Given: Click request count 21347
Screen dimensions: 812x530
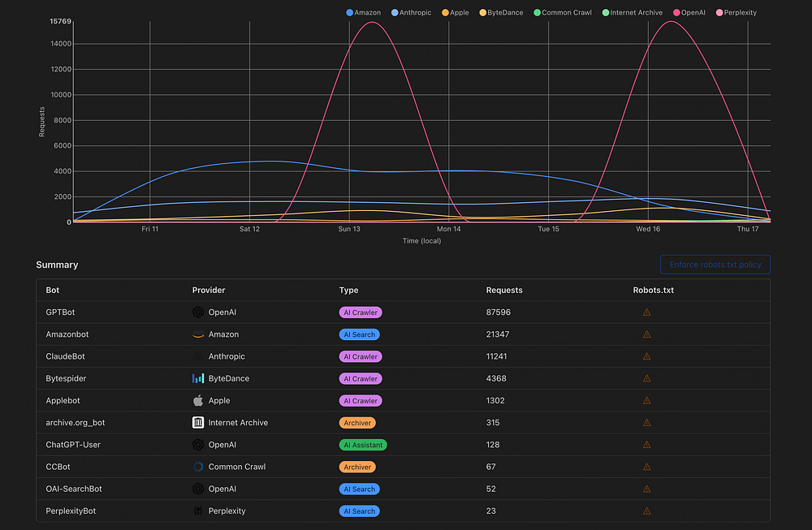Looking at the screenshot, I should (x=498, y=334).
